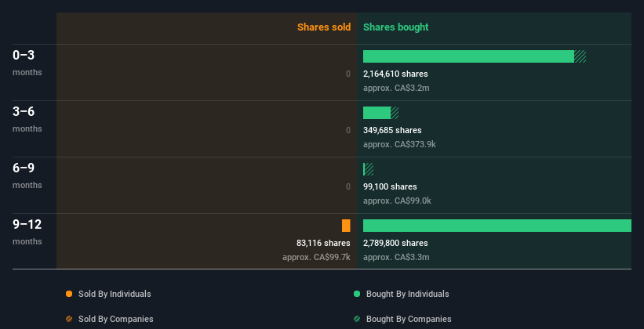Click the striped Bought By Companies legend icon
The height and width of the screenshot is (329, 644).
pos(357,319)
